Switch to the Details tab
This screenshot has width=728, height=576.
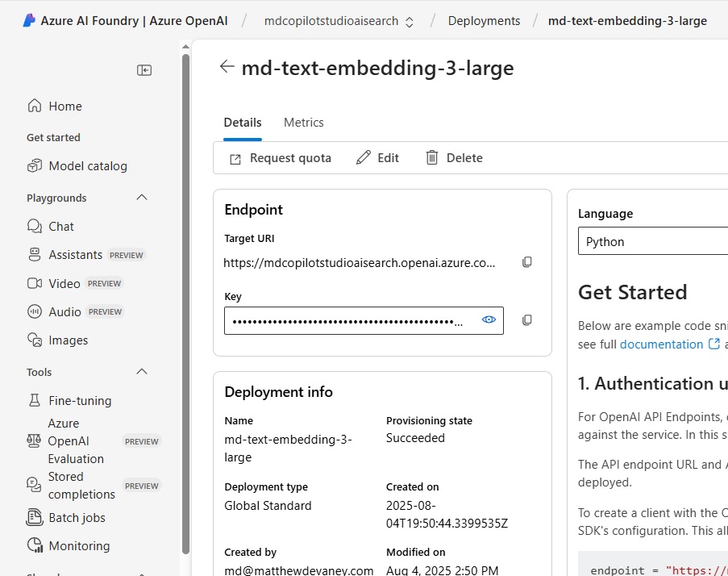click(x=243, y=123)
